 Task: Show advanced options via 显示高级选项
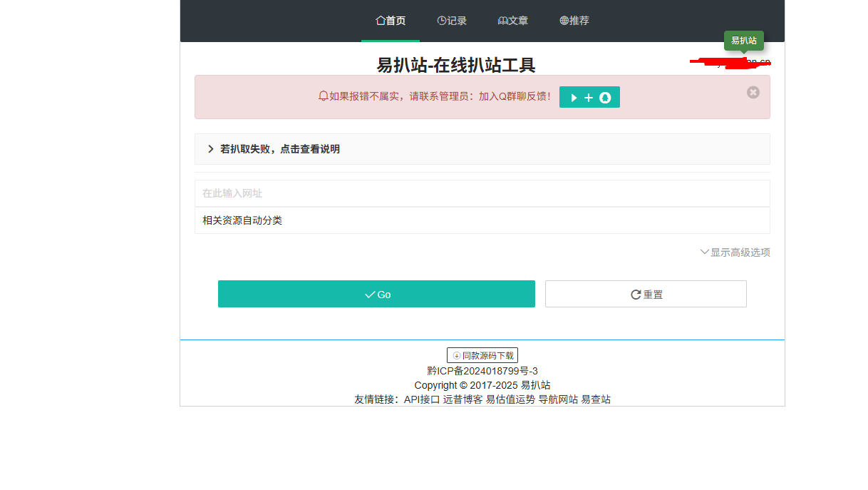click(x=735, y=252)
